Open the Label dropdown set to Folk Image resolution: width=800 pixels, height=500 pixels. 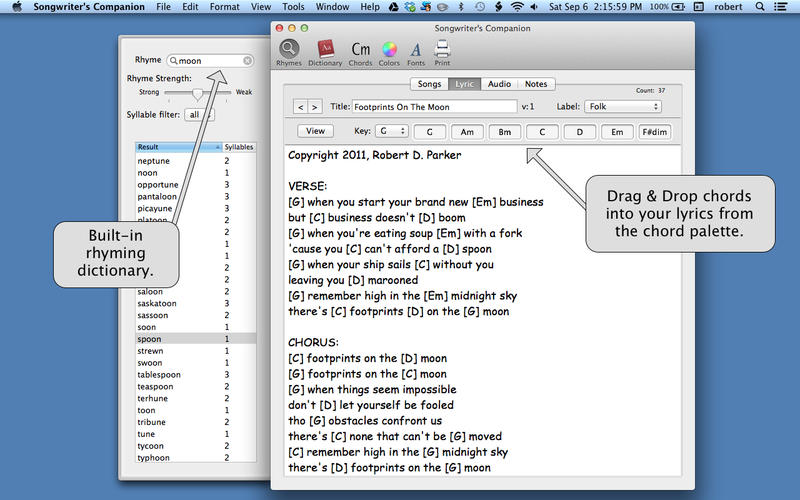[623, 106]
